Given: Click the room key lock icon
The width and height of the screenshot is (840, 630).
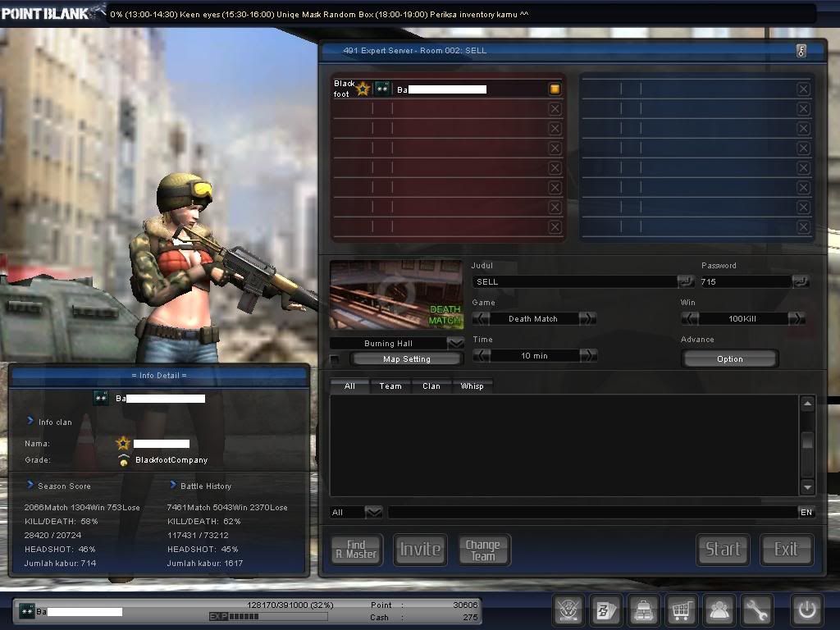Looking at the screenshot, I should click(x=801, y=51).
